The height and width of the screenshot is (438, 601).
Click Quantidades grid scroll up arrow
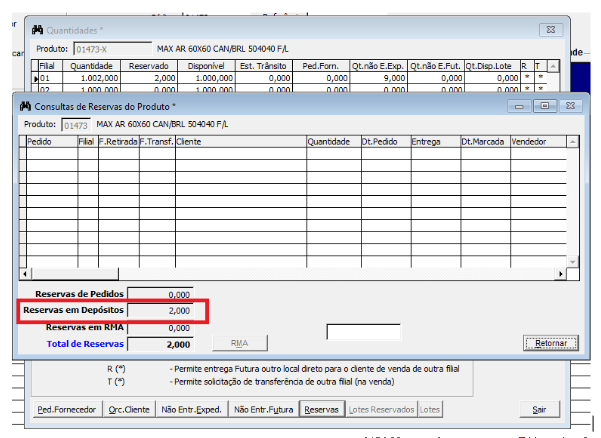pyautogui.click(x=553, y=66)
